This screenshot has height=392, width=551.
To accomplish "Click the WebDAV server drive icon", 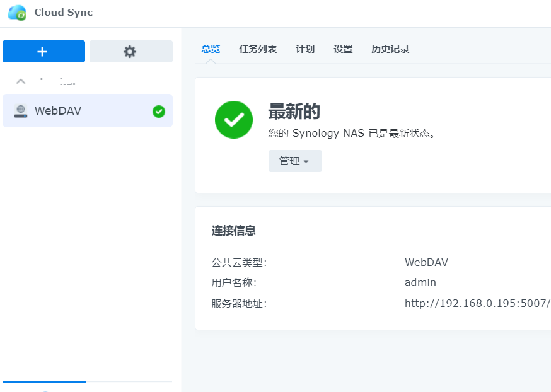I will click(x=21, y=111).
